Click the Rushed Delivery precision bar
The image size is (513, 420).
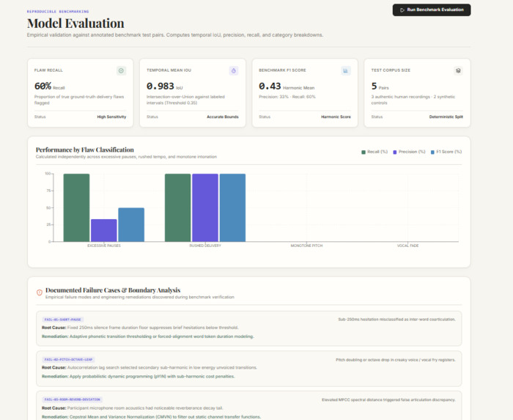[x=205, y=207]
